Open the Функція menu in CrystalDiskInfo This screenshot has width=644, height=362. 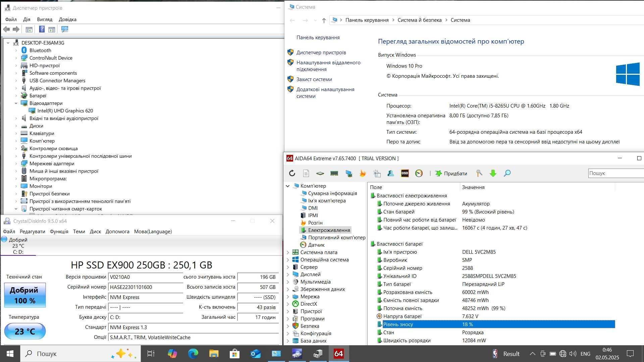point(59,232)
